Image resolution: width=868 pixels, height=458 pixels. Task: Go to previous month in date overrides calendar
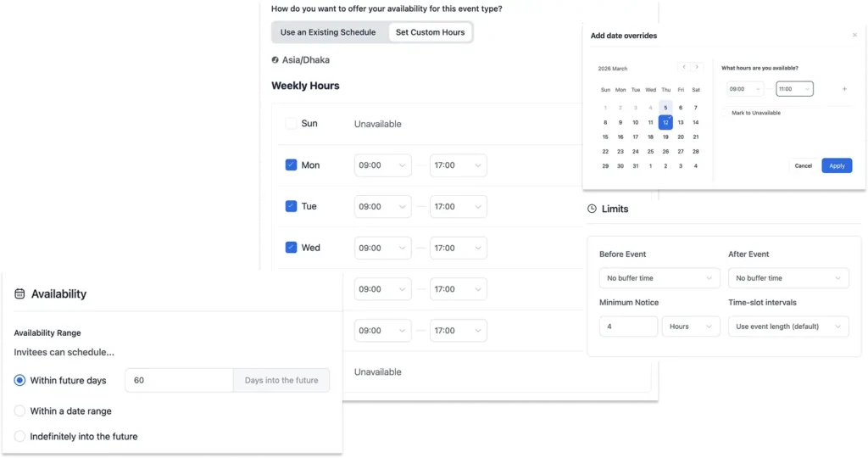[684, 67]
